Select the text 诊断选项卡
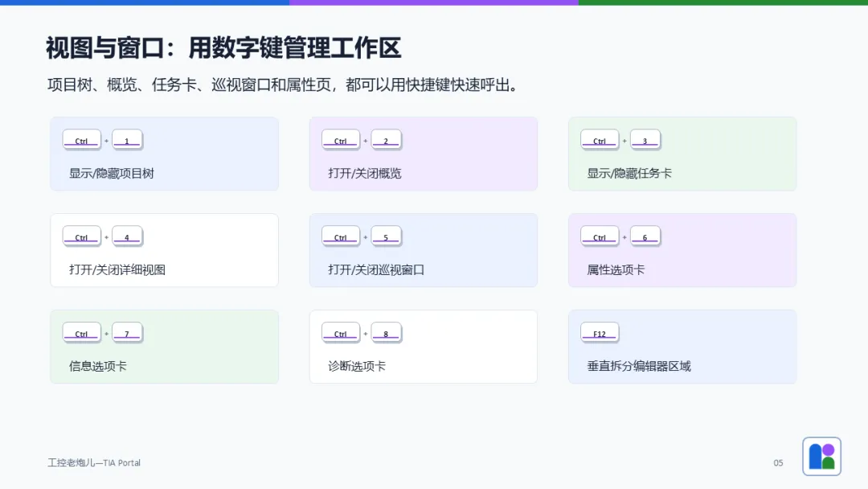 point(357,366)
